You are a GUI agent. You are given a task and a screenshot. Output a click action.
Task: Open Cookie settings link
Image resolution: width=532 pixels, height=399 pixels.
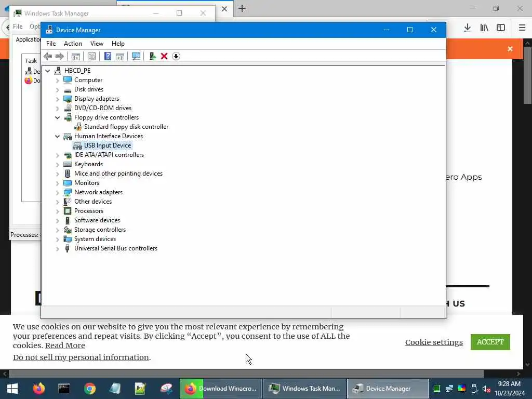coord(434,342)
